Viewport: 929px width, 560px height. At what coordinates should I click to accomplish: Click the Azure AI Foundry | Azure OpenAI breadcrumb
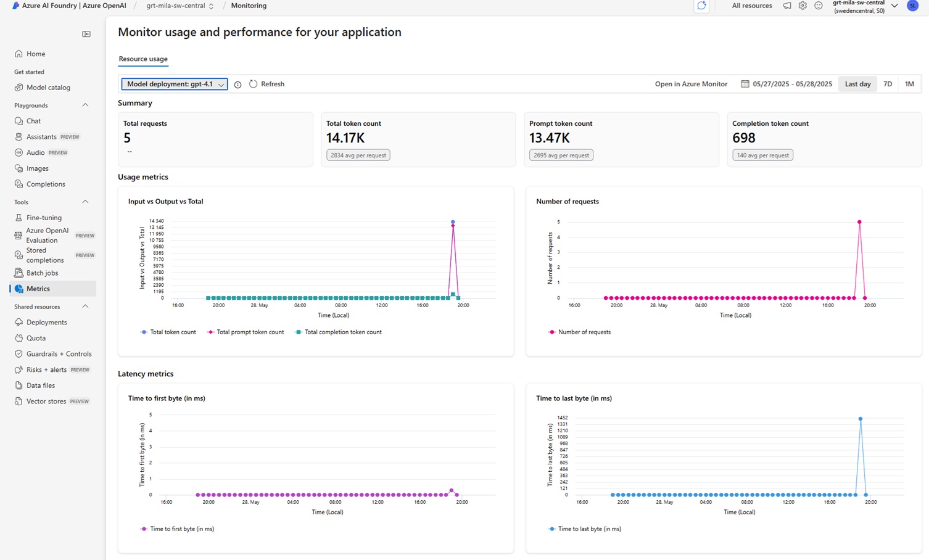74,6
